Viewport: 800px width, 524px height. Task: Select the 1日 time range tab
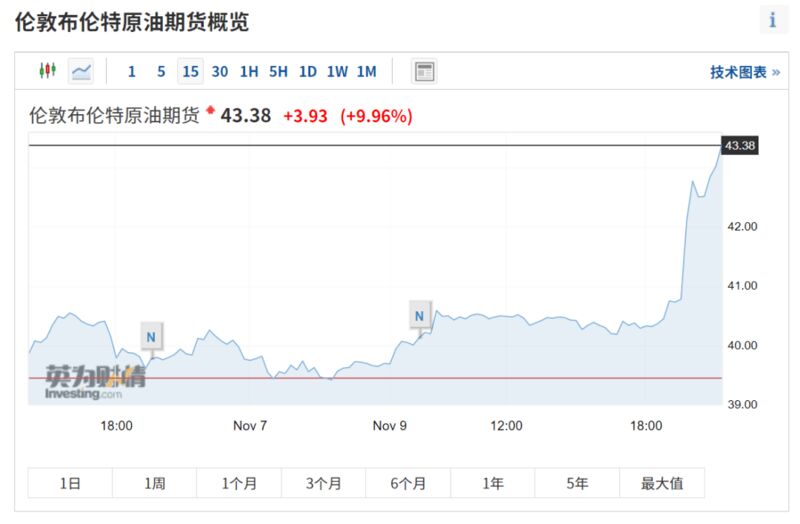[x=70, y=483]
